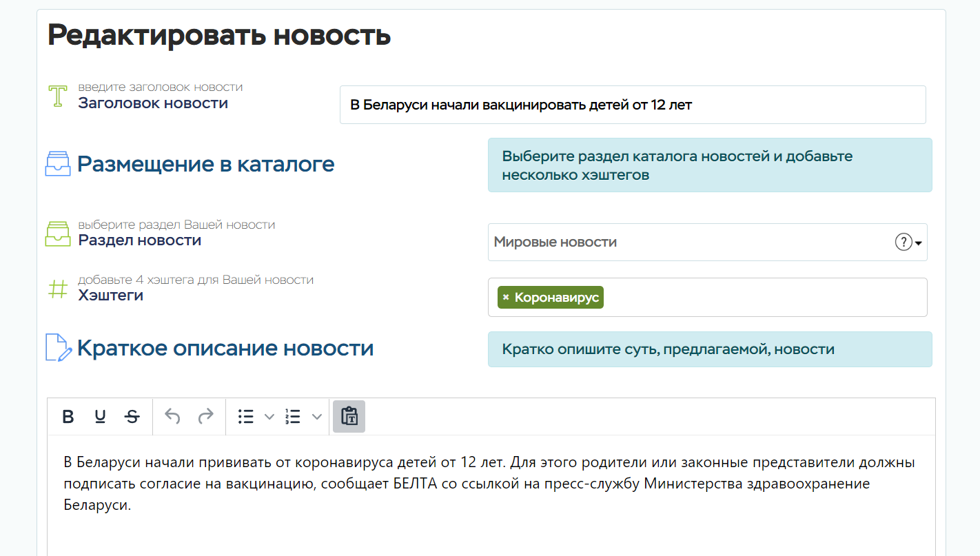Click into the news headline input field
The image size is (980, 556).
tap(632, 105)
